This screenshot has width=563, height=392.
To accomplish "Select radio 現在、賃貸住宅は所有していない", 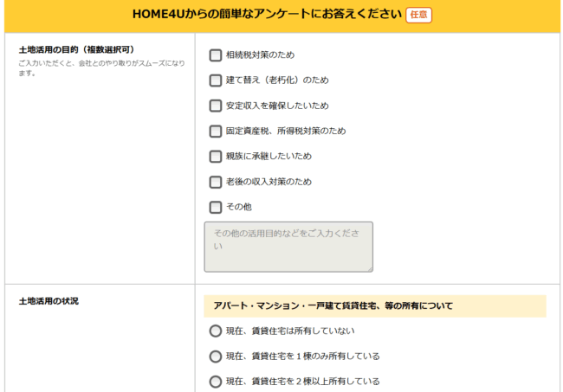I will (x=216, y=331).
